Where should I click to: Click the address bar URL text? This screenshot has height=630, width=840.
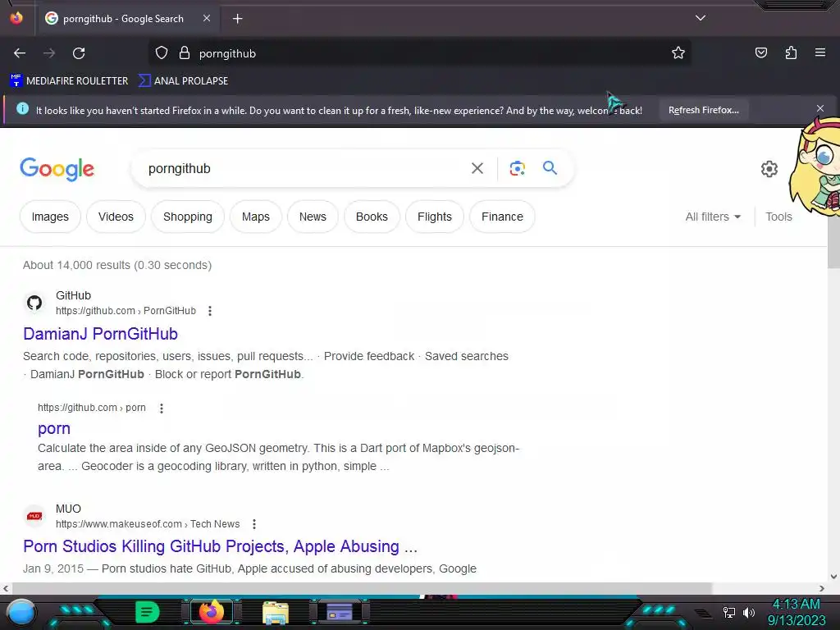tap(227, 53)
